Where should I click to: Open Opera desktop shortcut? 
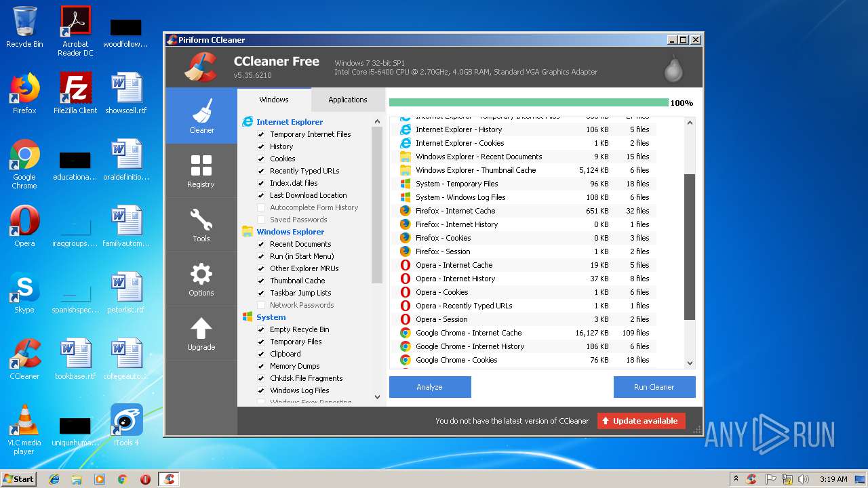(x=24, y=226)
